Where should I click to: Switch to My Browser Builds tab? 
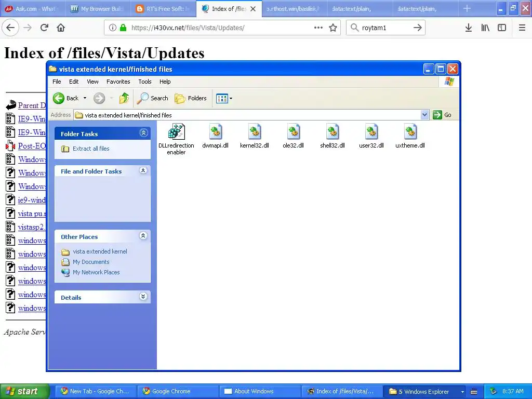[98, 9]
